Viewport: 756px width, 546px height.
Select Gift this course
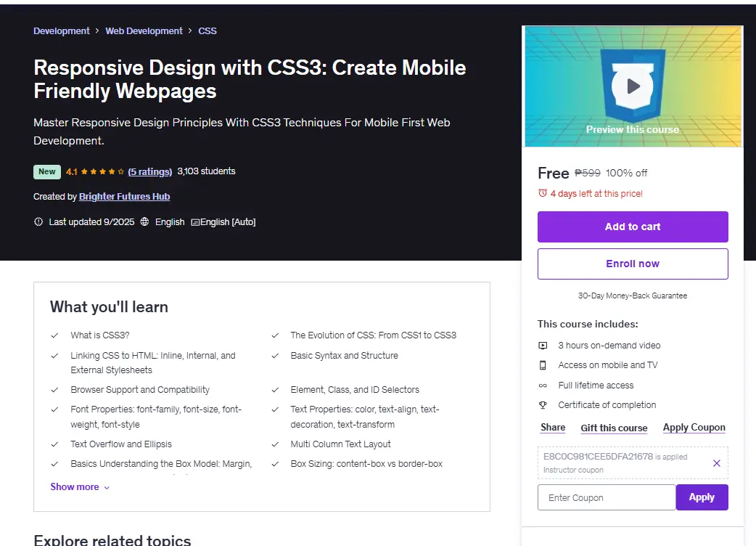614,428
